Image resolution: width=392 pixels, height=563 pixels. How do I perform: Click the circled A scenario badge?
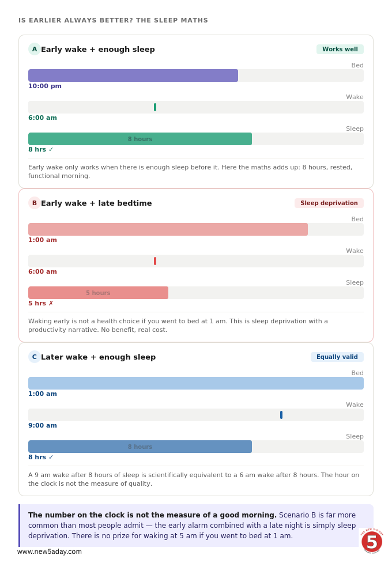pyautogui.click(x=34, y=49)
